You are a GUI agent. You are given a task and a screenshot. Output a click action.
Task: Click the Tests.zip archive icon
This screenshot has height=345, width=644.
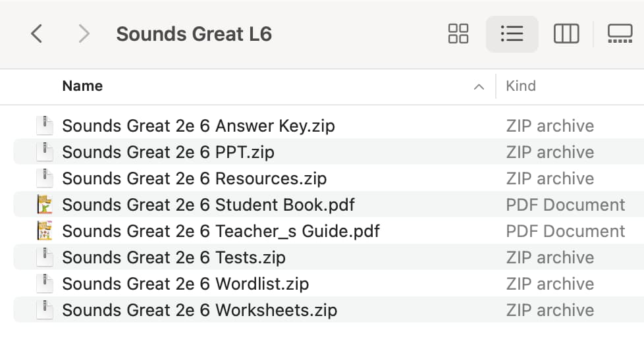[45, 257]
